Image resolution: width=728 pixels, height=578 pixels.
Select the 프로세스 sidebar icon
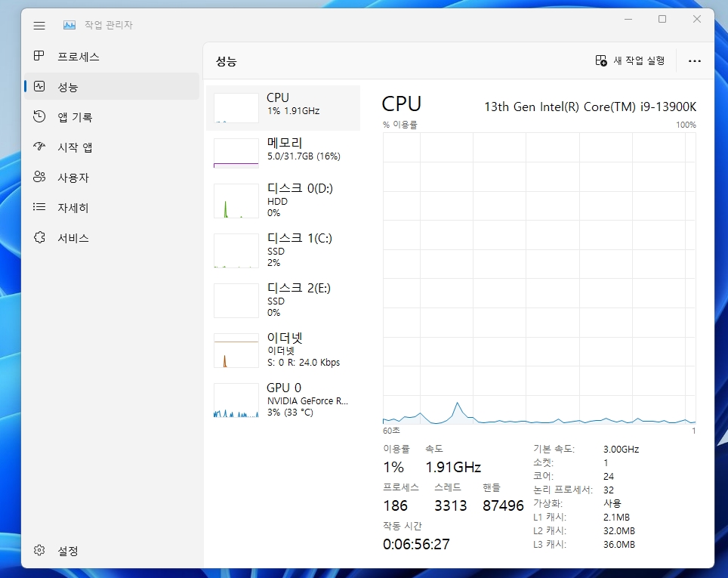(x=39, y=56)
